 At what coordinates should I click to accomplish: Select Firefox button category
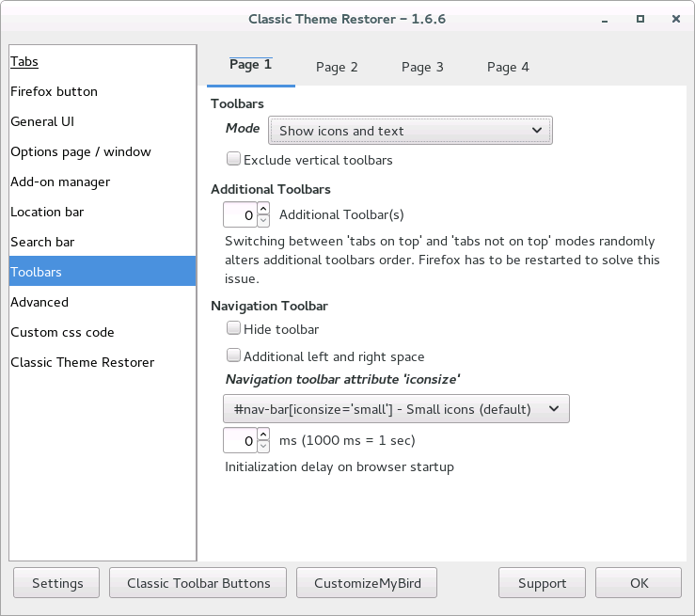pyautogui.click(x=103, y=92)
